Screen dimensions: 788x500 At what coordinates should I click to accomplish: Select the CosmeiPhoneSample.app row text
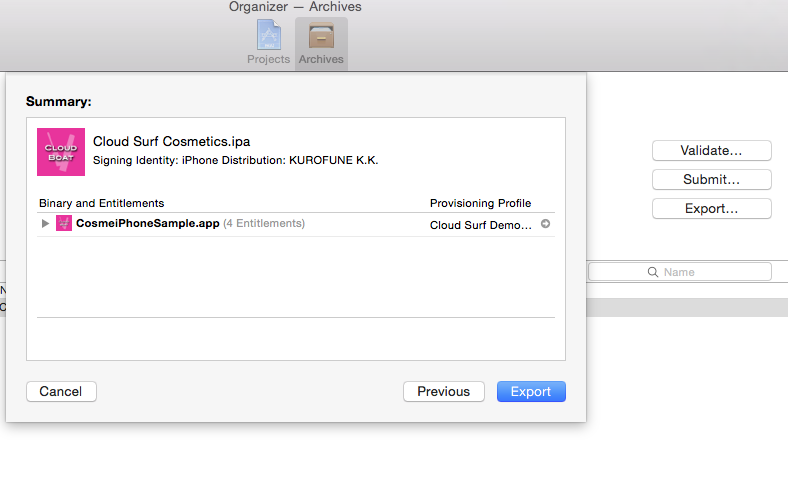(x=148, y=223)
